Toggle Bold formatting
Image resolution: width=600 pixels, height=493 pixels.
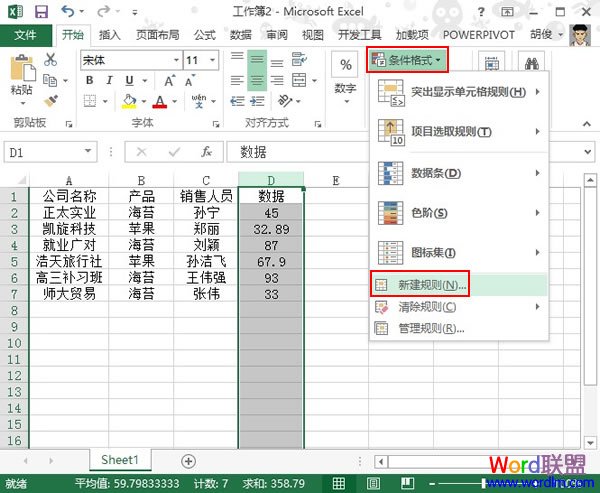click(x=90, y=80)
